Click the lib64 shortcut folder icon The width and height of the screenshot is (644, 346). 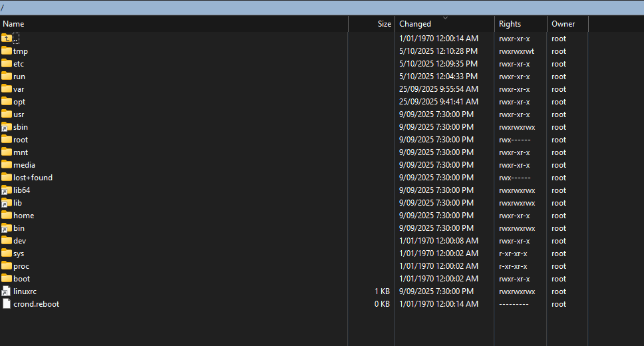point(7,190)
